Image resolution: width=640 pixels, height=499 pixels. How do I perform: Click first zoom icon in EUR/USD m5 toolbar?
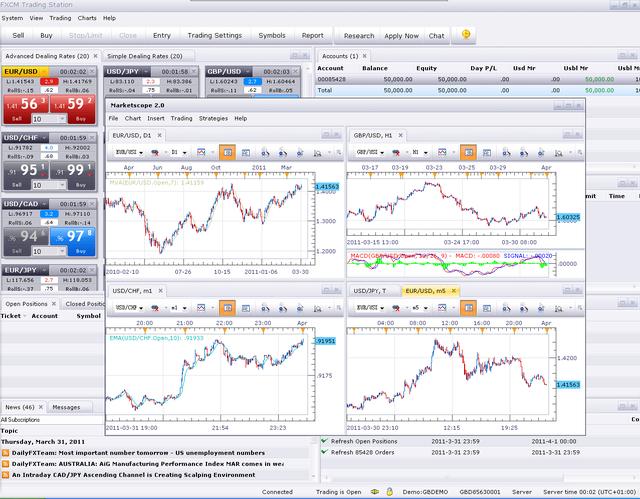(506, 308)
